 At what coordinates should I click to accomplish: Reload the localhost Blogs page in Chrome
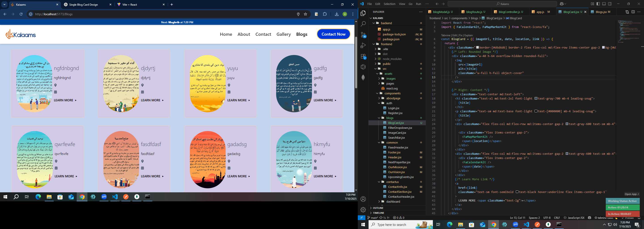point(21,14)
